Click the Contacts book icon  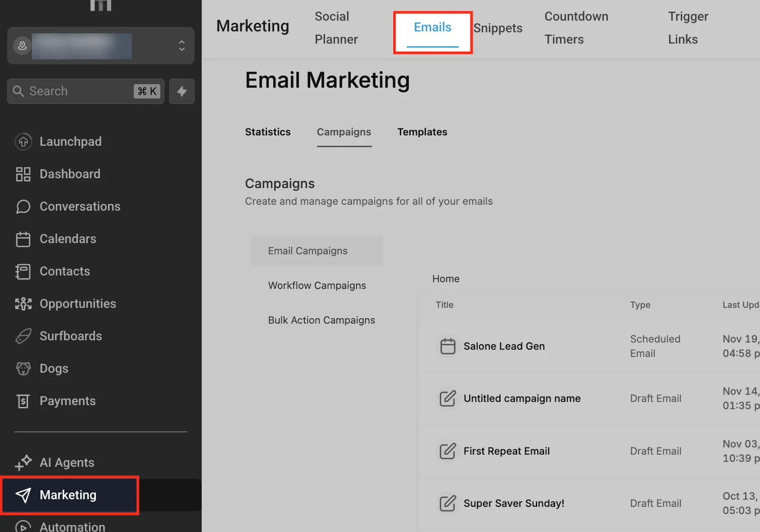[23, 271]
